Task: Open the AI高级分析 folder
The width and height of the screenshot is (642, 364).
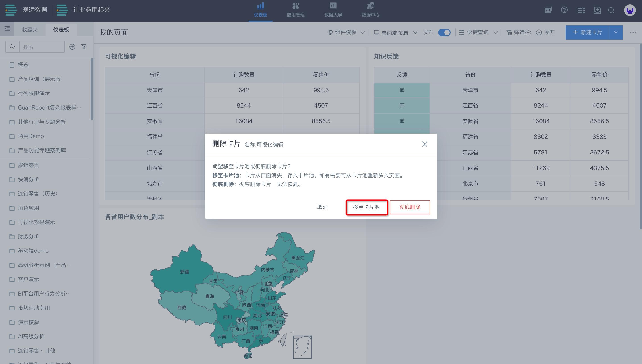Action: [45, 336]
